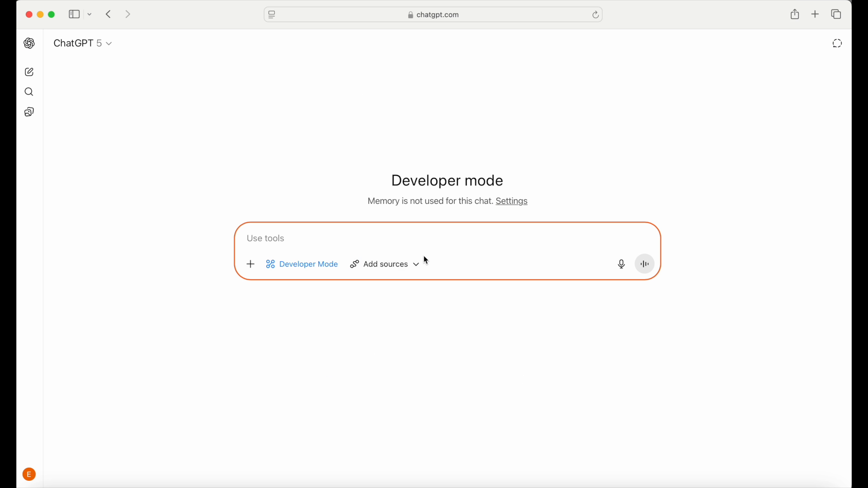Open chat search from the sidebar
Screen dimensions: 868x488
click(x=29, y=92)
